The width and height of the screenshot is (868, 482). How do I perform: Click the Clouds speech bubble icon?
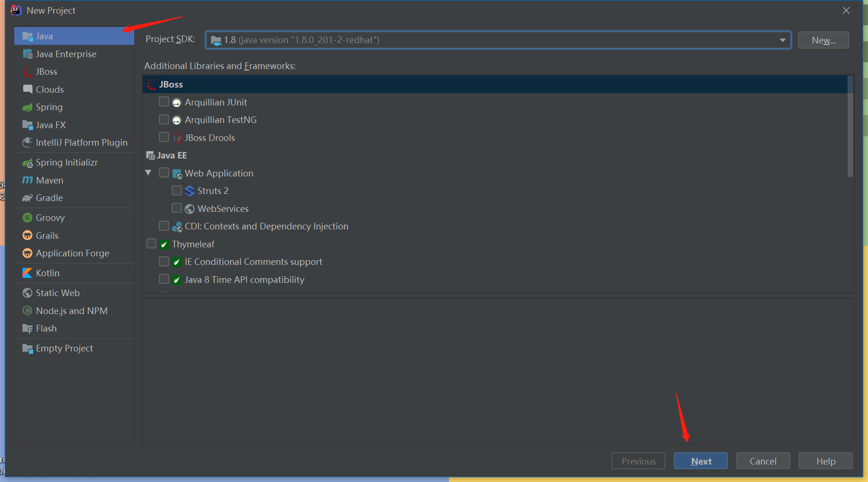pos(27,89)
